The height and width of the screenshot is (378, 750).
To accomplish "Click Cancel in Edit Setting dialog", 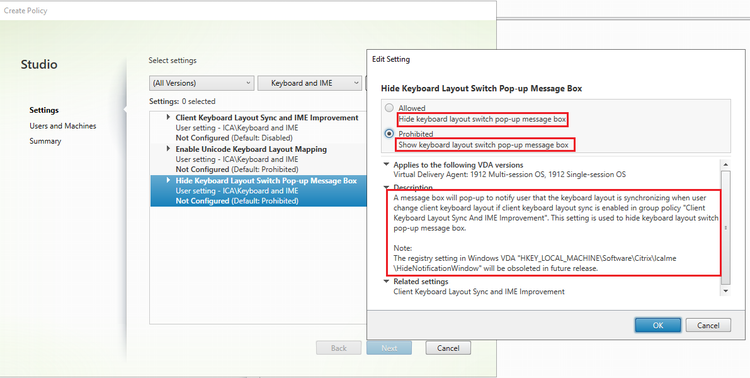I will point(708,325).
